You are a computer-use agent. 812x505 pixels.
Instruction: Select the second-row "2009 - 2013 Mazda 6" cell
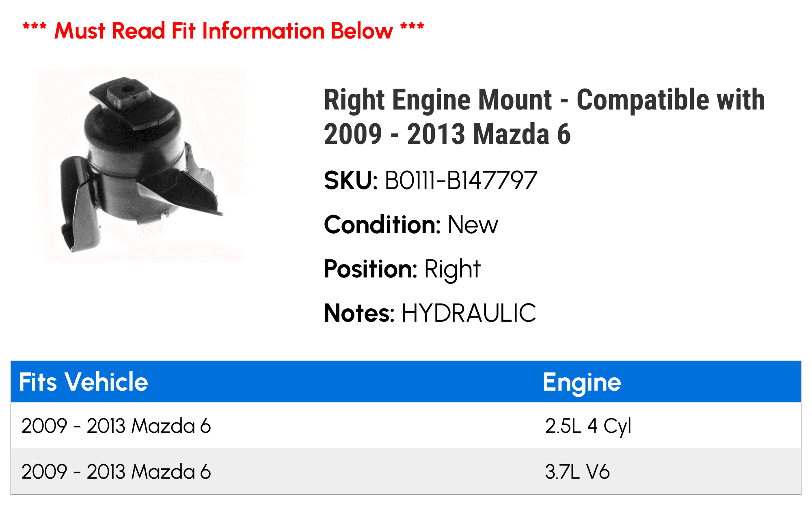tap(116, 472)
